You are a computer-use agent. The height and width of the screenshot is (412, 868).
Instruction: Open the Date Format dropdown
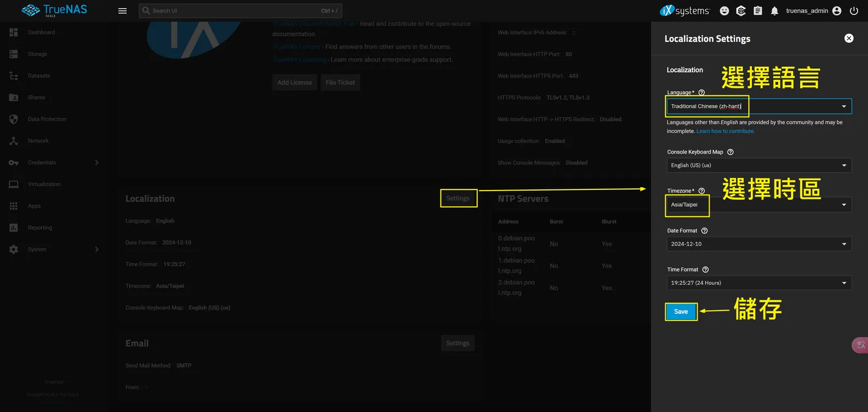[759, 244]
